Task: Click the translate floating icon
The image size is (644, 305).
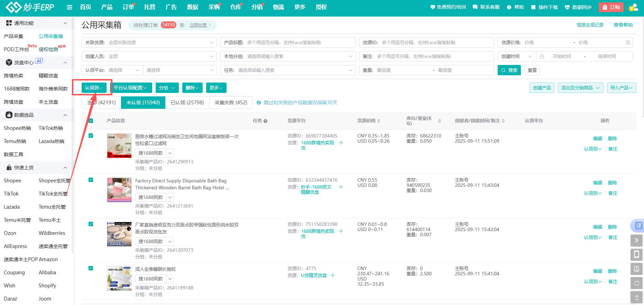Action: pyautogui.click(x=638, y=226)
